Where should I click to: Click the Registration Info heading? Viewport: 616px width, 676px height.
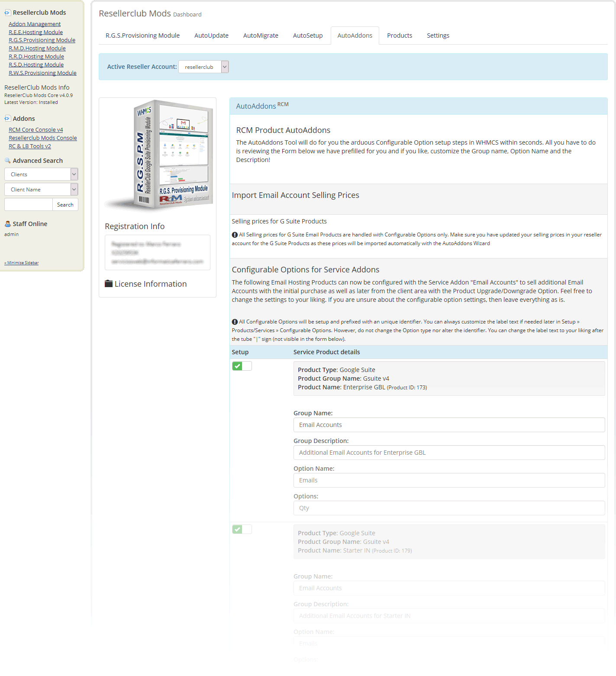click(135, 226)
